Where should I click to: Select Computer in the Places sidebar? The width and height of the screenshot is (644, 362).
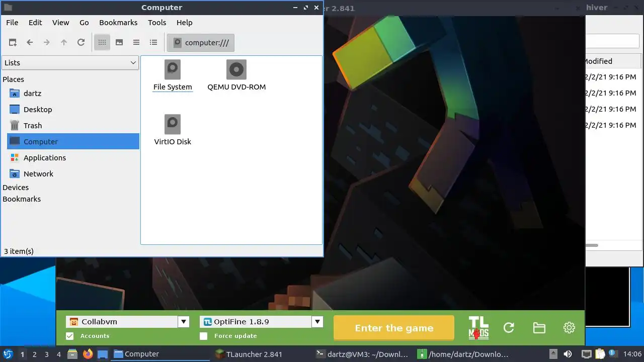tap(73, 142)
